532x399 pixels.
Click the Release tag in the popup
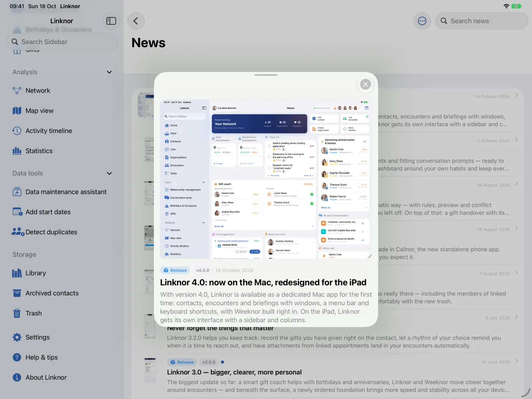click(x=175, y=271)
